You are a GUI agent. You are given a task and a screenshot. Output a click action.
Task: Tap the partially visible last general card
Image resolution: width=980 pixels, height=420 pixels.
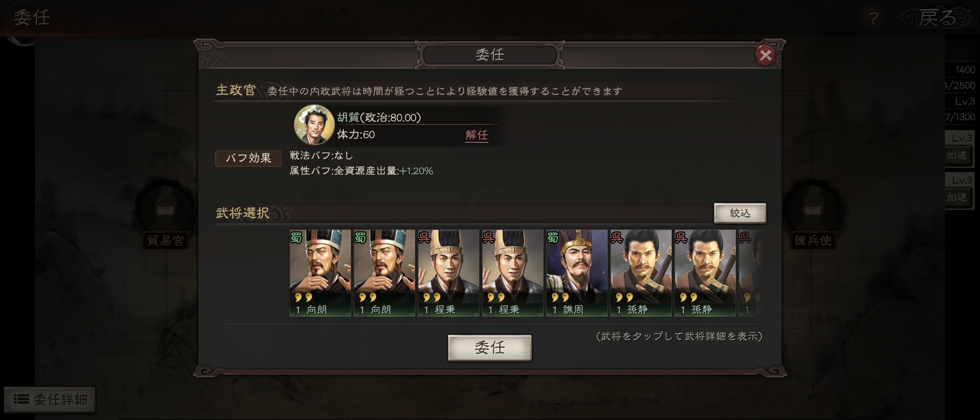click(x=750, y=273)
